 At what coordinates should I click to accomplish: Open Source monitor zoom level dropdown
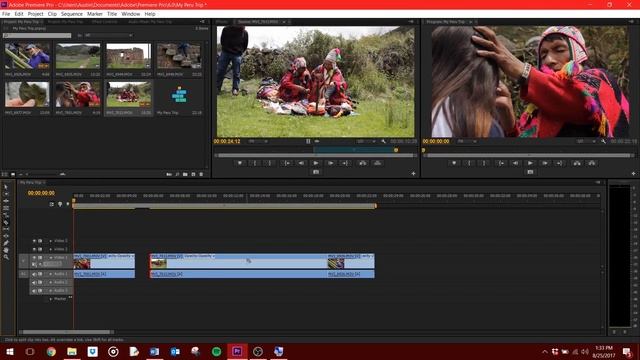pos(258,141)
